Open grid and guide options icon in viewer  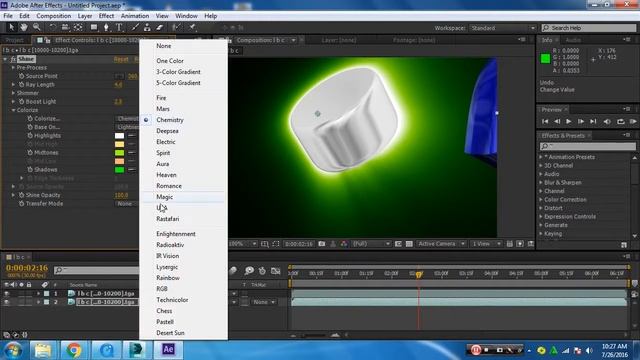pyautogui.click(x=264, y=244)
